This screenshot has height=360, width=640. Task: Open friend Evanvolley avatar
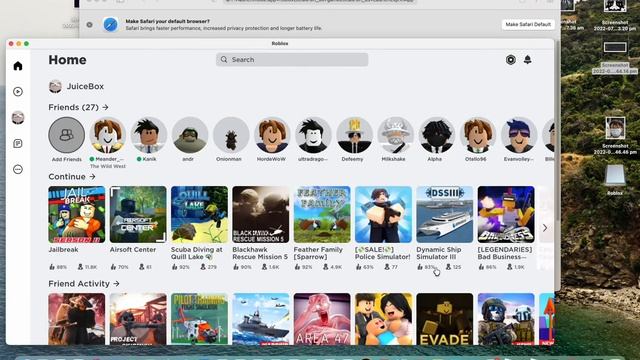[519, 135]
